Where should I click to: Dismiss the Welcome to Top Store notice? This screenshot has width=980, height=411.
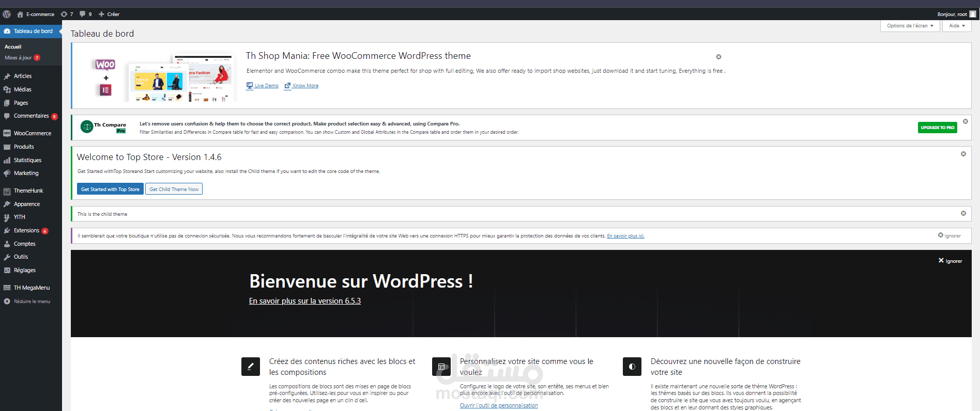point(963,154)
